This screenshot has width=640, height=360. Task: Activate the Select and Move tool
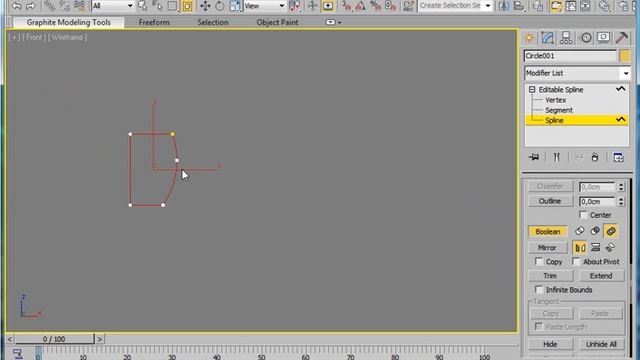pos(205,6)
